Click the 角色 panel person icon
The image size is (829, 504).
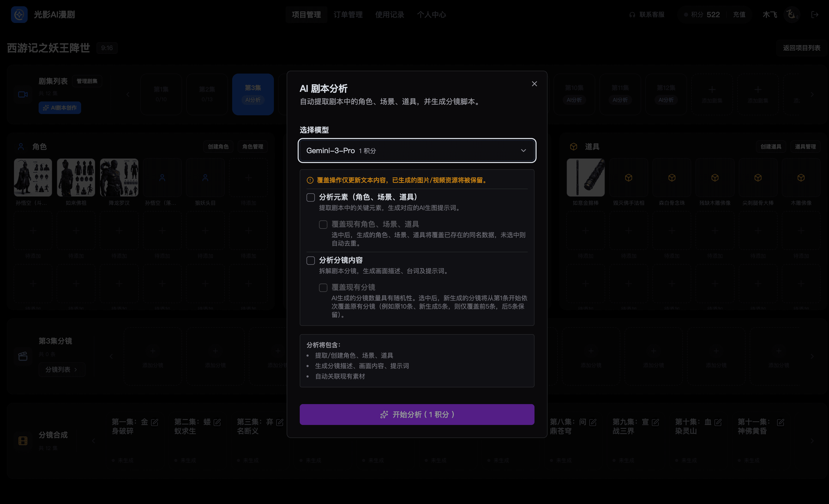(21, 146)
